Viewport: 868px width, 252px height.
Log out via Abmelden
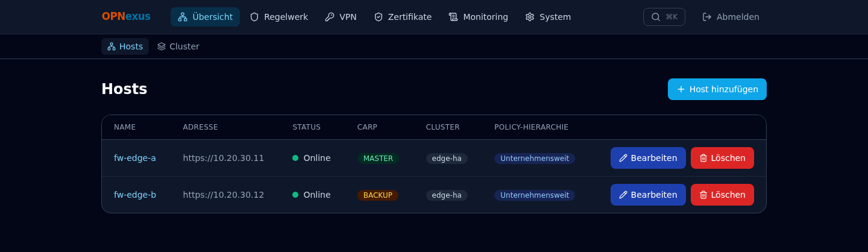pyautogui.click(x=731, y=17)
